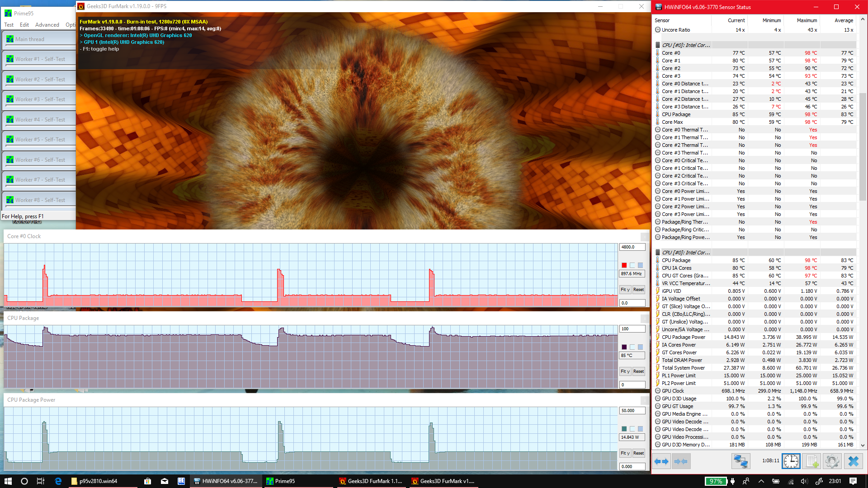Click HWiNFO scrollbar up arrow
This screenshot has width=868, height=488.
[x=863, y=19]
